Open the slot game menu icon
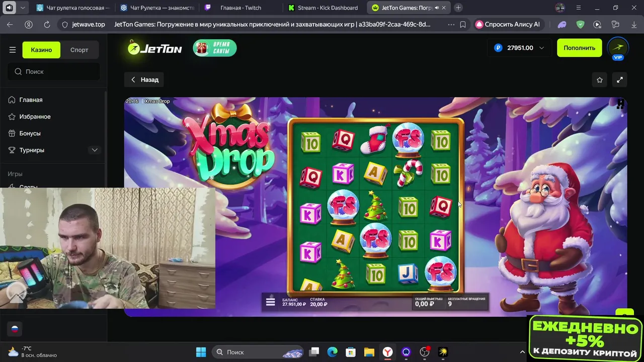Image resolution: width=644 pixels, height=362 pixels. click(270, 302)
